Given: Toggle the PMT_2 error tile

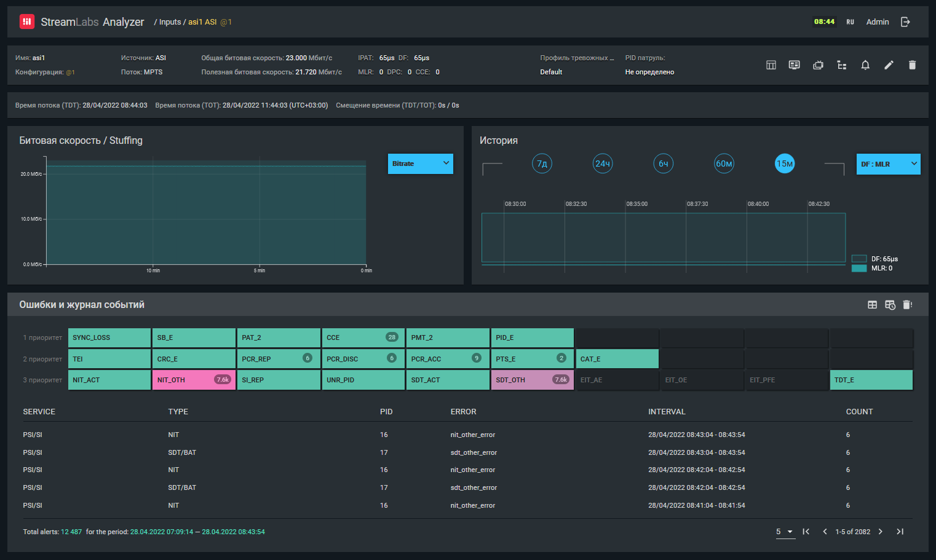Looking at the screenshot, I should 448,337.
